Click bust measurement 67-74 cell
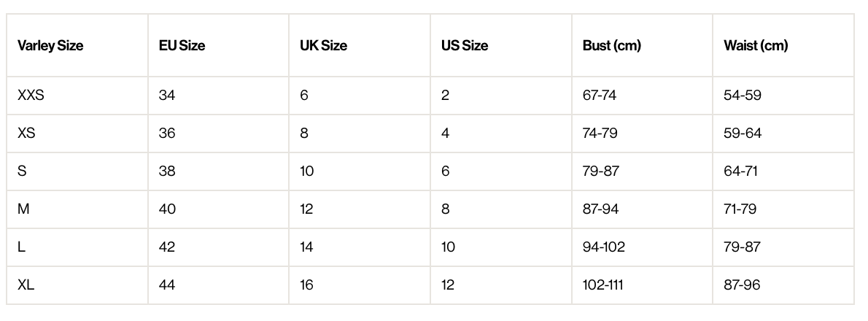868x321 pixels. [x=600, y=96]
